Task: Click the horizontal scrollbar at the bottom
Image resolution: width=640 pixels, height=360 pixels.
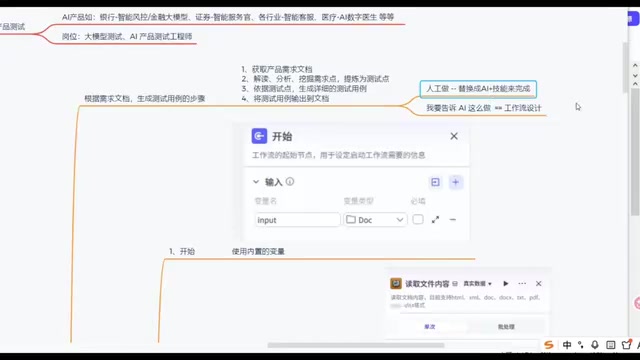Action: pos(356,345)
